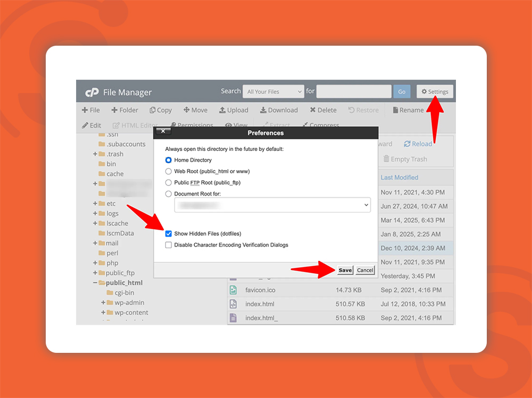Open the All Your Files search dropdown
Viewport: 532px width, 398px height.
[273, 91]
